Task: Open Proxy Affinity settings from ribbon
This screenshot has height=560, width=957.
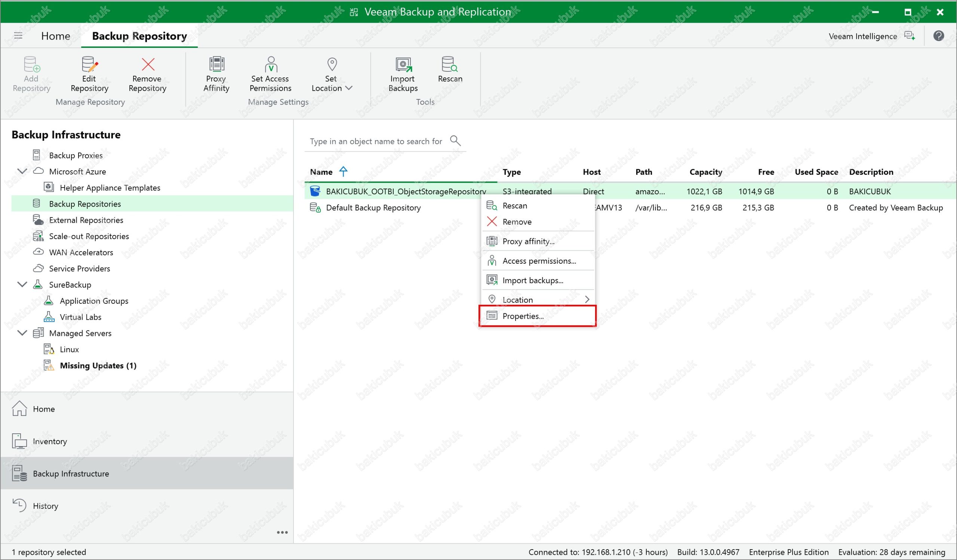Action: [216, 74]
